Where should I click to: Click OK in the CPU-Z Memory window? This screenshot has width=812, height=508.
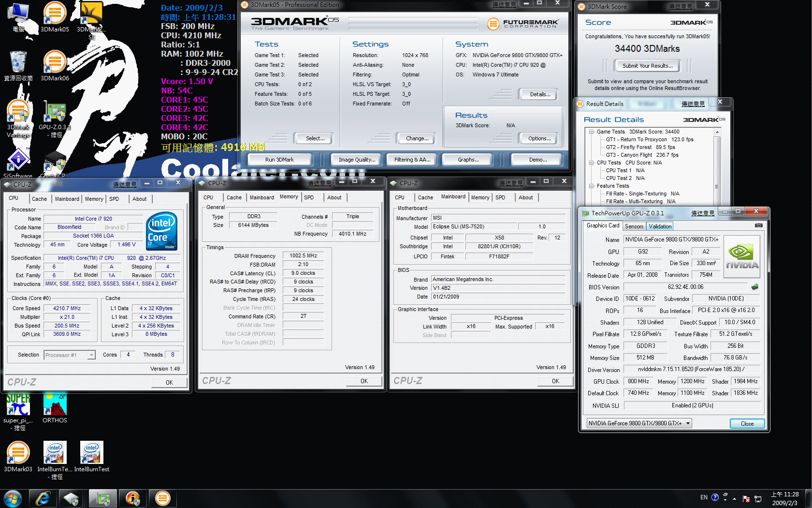(x=364, y=381)
